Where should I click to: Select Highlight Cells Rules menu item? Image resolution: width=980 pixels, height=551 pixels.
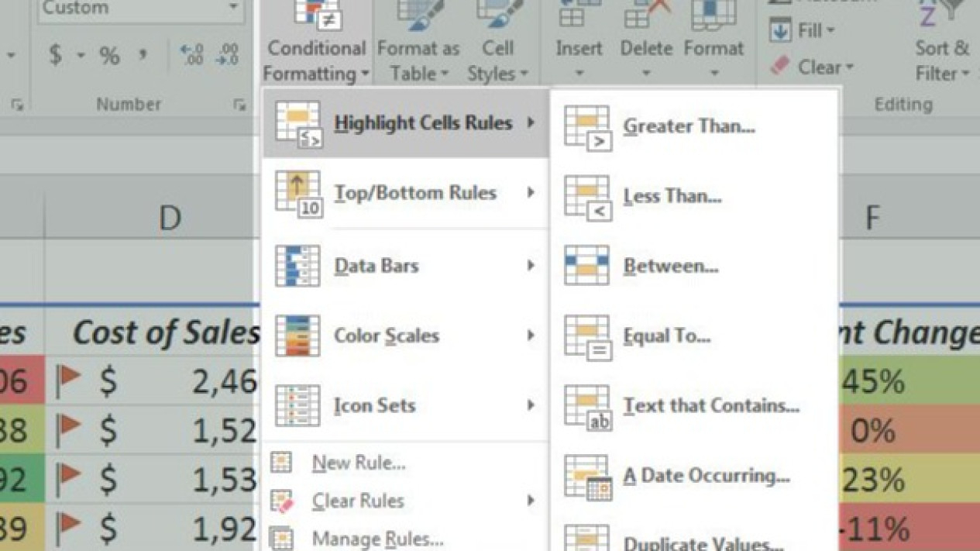[x=406, y=123]
